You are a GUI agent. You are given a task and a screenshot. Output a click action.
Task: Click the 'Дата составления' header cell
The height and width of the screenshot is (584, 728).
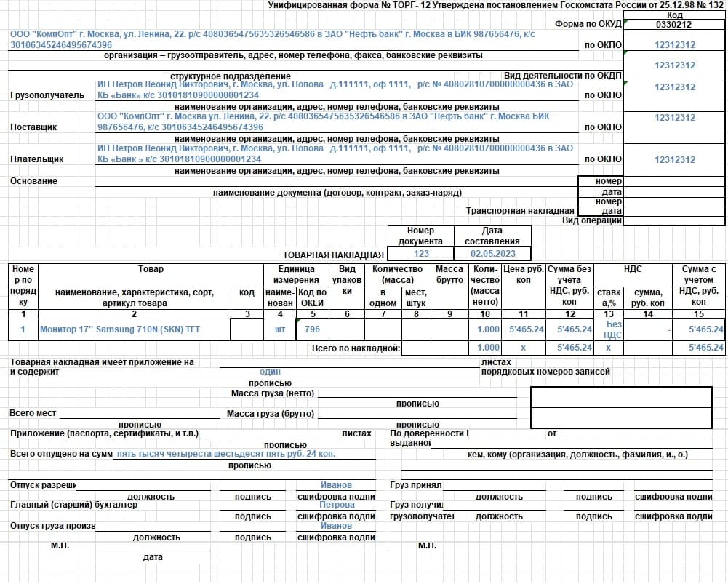tap(492, 236)
